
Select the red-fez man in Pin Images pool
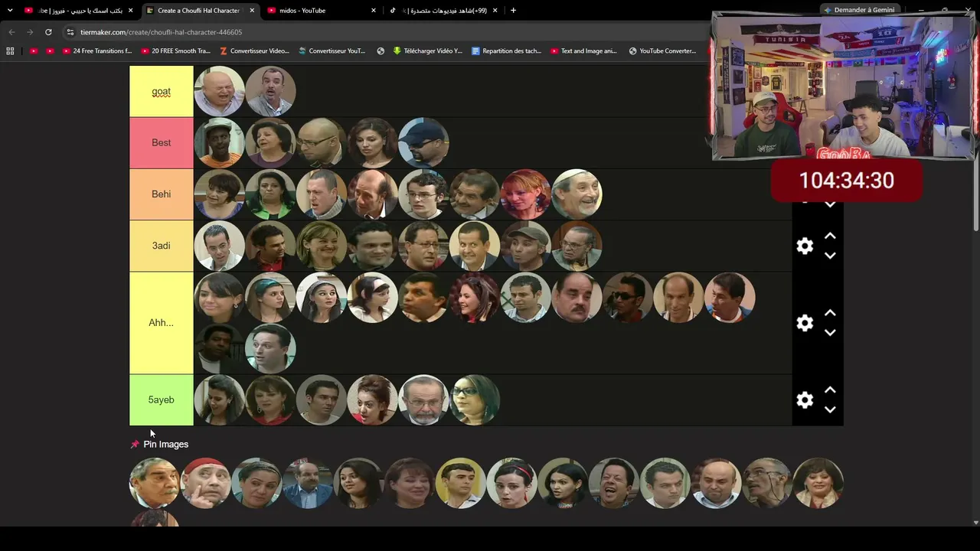205,483
